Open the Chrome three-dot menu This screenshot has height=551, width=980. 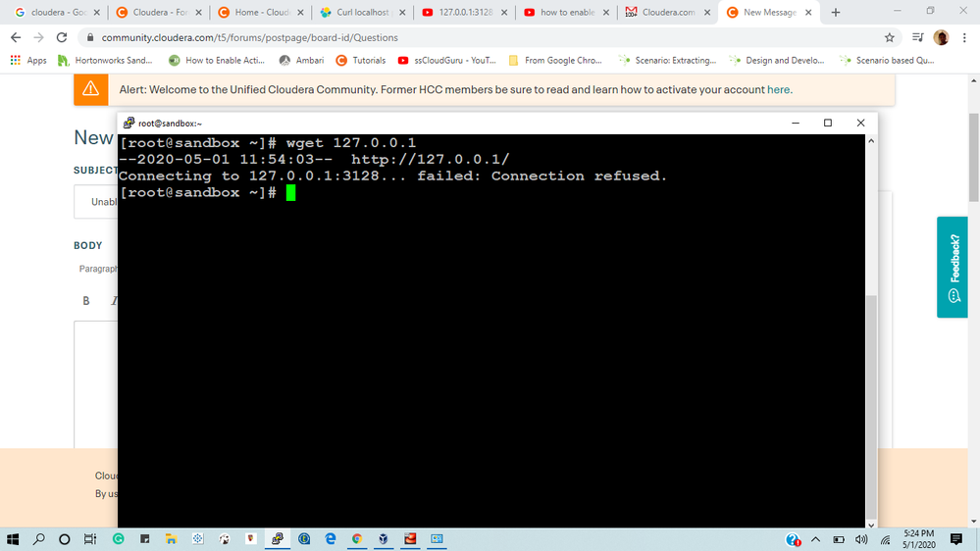[x=965, y=37]
